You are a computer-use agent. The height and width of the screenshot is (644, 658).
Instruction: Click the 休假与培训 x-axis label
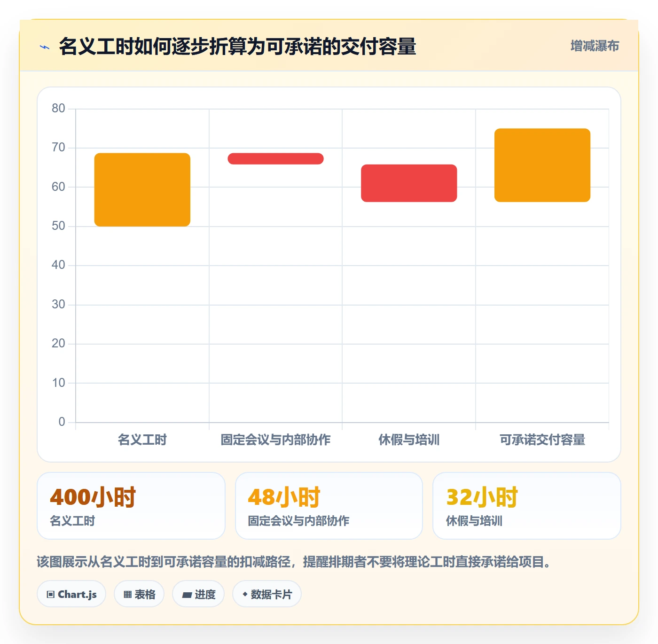(409, 440)
